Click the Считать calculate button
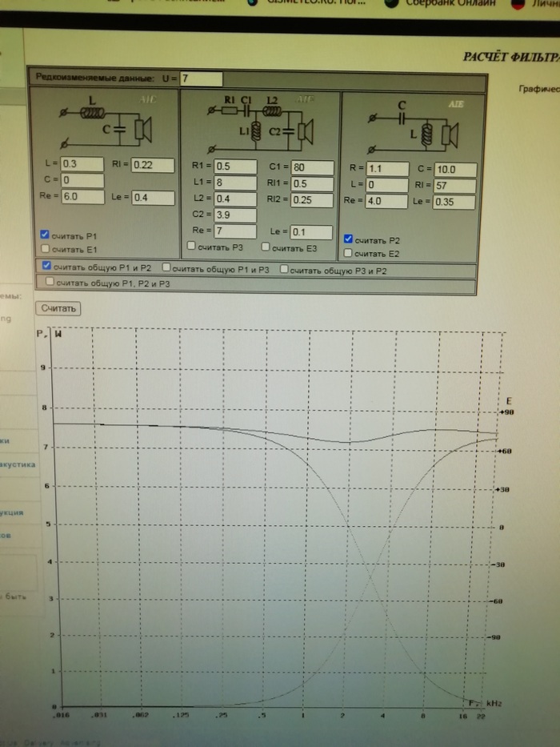560x747 pixels. (x=58, y=308)
